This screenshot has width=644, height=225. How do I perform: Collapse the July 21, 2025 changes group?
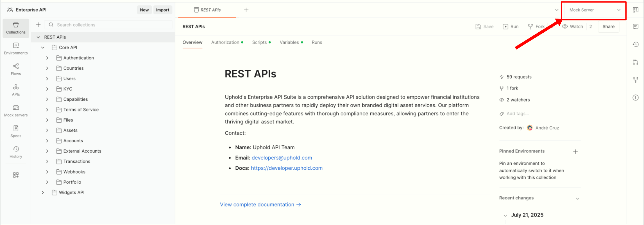tap(505, 215)
